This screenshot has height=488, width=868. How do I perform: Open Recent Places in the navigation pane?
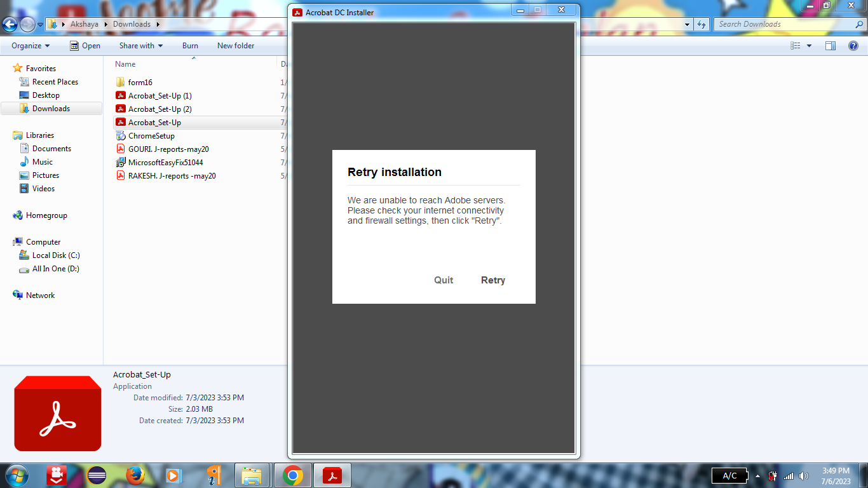tap(55, 82)
